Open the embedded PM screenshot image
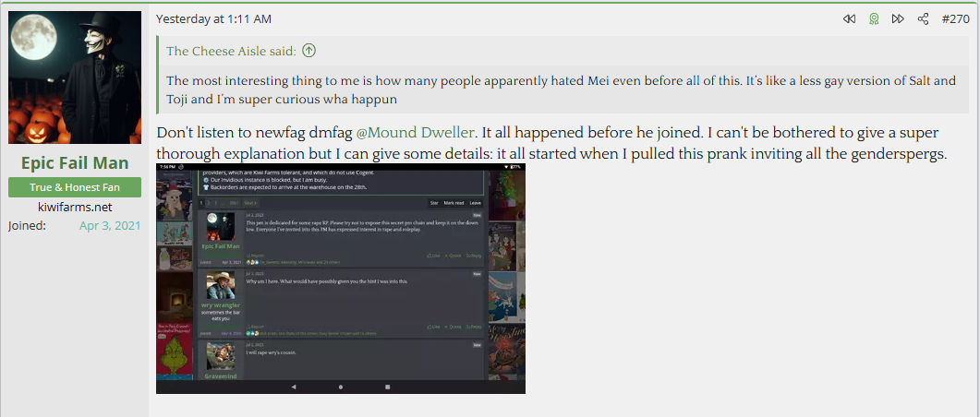Viewport: 980px width, 417px height. pyautogui.click(x=341, y=279)
